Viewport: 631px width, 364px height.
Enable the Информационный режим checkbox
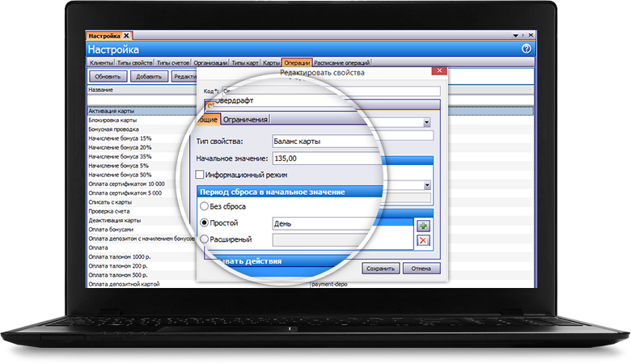pos(201,175)
